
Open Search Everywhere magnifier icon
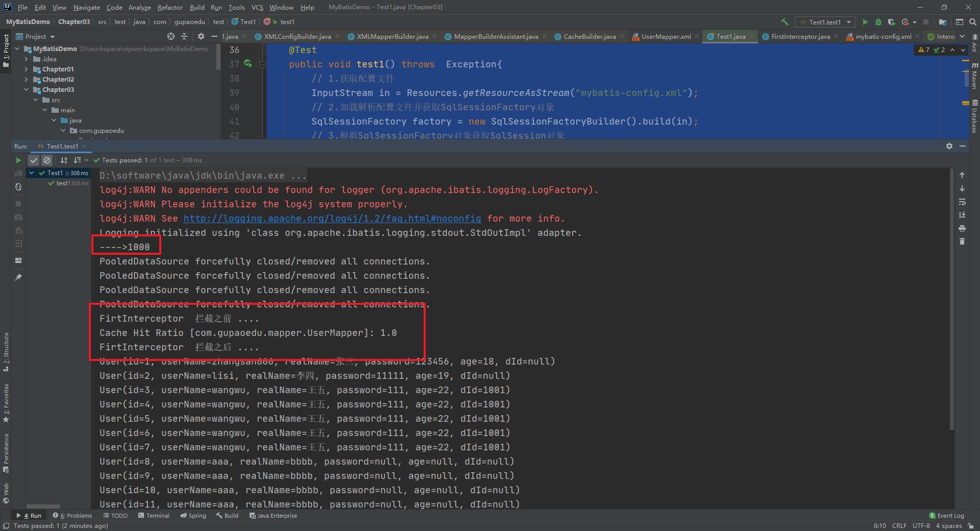pyautogui.click(x=972, y=22)
